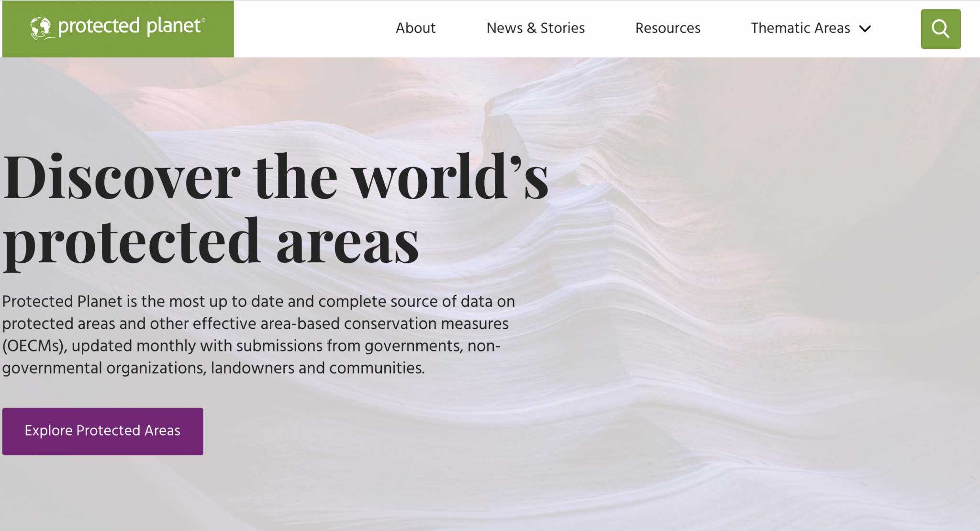This screenshot has height=531, width=980.
Task: Click the '(OECMs)' text in the description
Action: (x=33, y=346)
